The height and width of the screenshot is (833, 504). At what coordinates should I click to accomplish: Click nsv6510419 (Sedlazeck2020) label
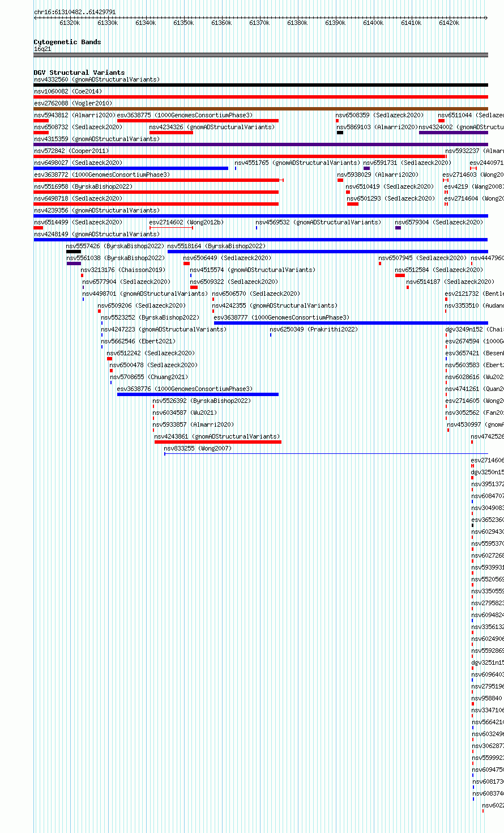(x=390, y=186)
